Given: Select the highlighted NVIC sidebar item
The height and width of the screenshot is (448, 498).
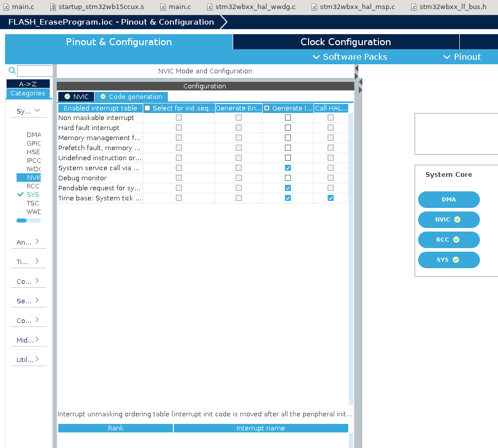Looking at the screenshot, I should coord(29,177).
